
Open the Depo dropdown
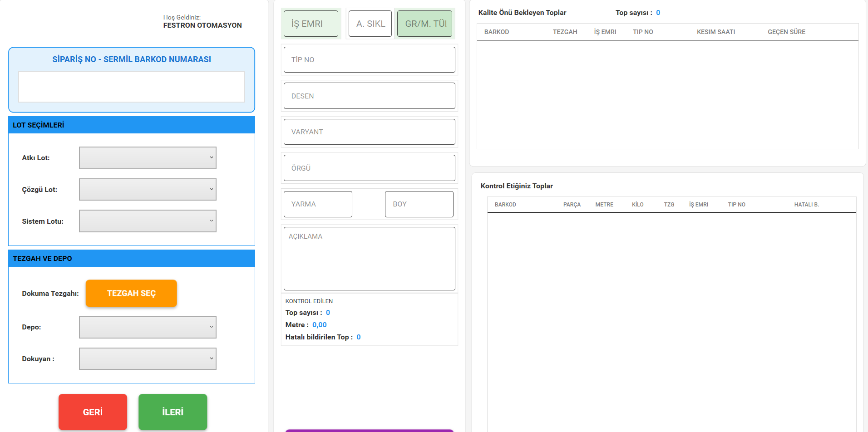point(148,327)
